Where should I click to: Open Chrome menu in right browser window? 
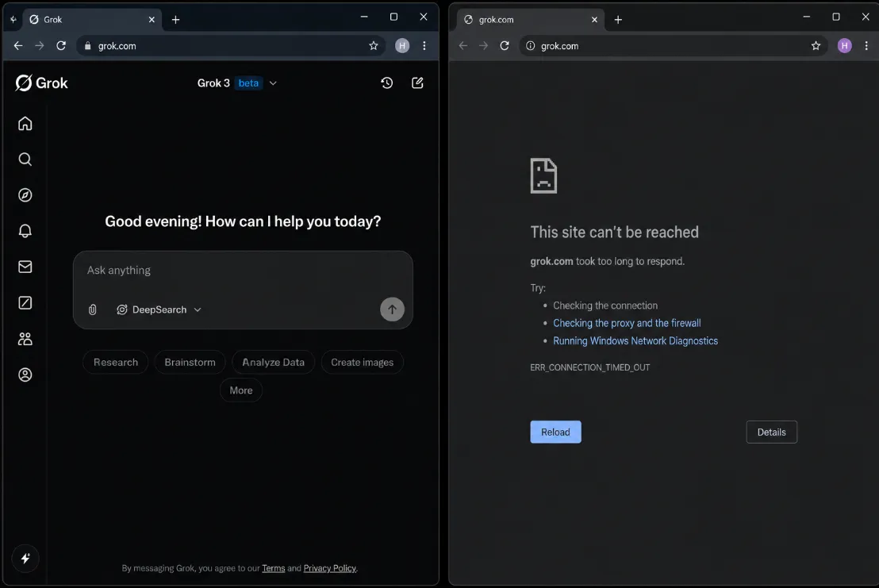pyautogui.click(x=866, y=46)
